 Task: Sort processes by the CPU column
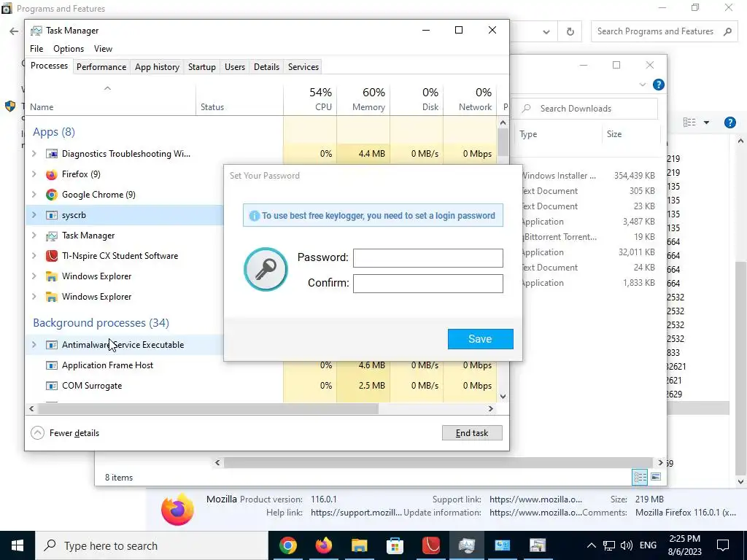[x=310, y=99]
